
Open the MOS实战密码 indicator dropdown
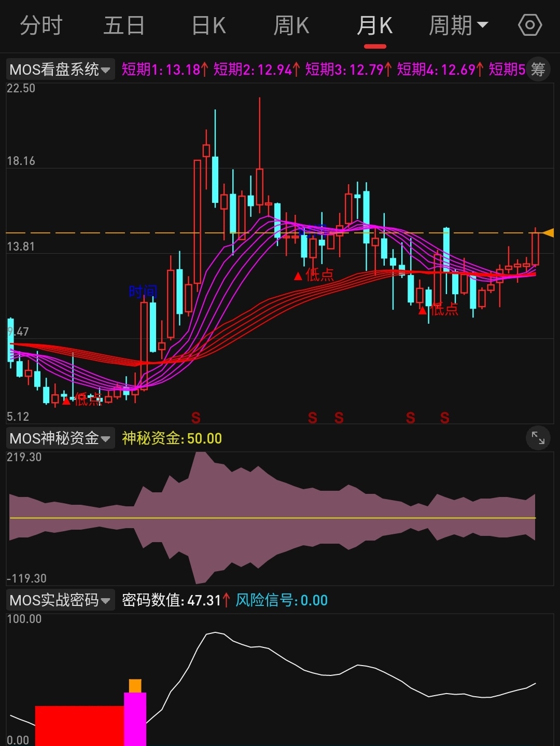coord(60,600)
